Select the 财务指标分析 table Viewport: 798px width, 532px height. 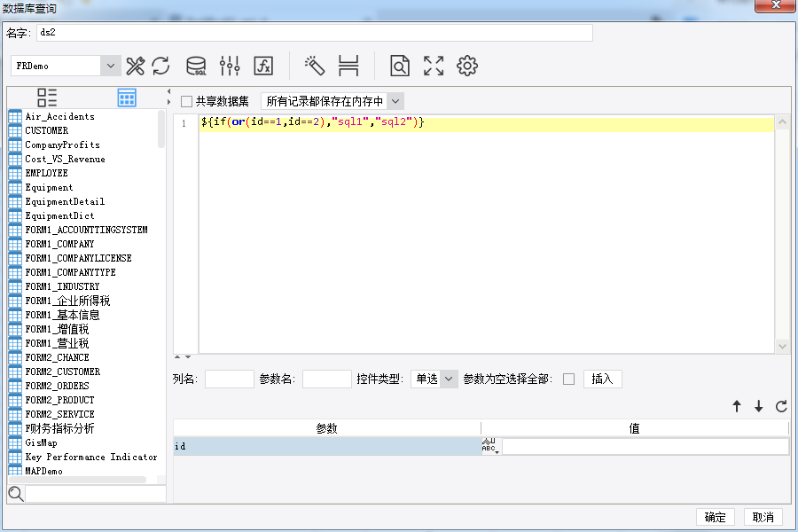point(59,428)
